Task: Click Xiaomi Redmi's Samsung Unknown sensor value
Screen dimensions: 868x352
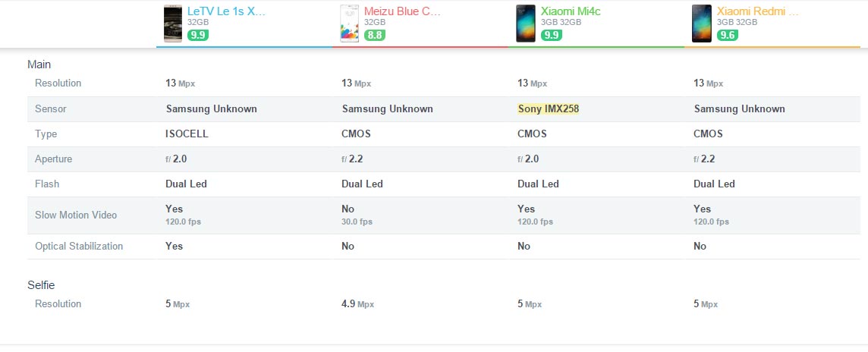Action: [740, 109]
